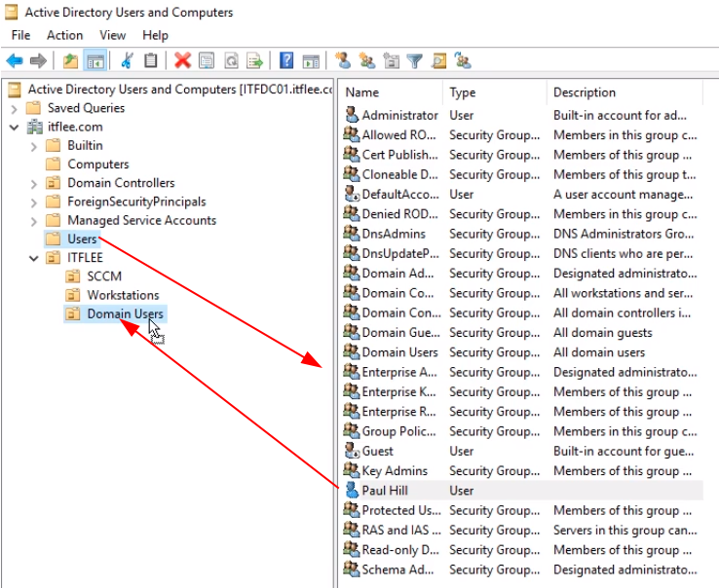719x588 pixels.
Task: Sort by the Description column header
Action: [x=625, y=92]
